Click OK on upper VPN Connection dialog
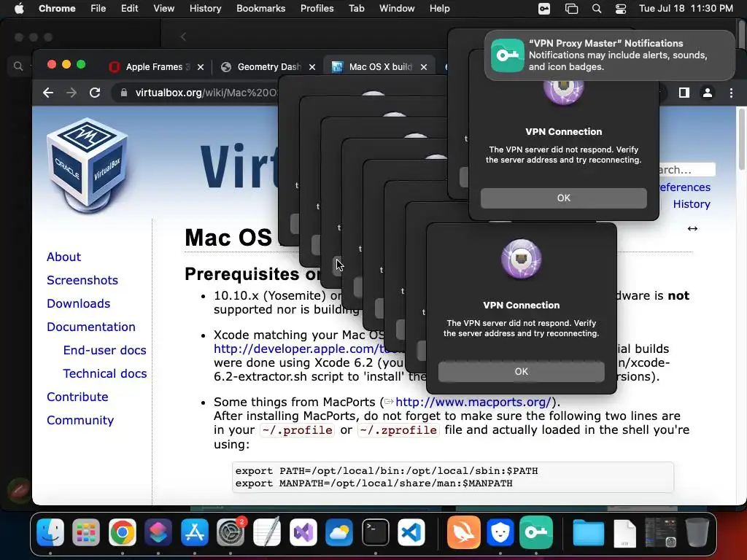Viewport: 747px width, 560px height. point(564,198)
